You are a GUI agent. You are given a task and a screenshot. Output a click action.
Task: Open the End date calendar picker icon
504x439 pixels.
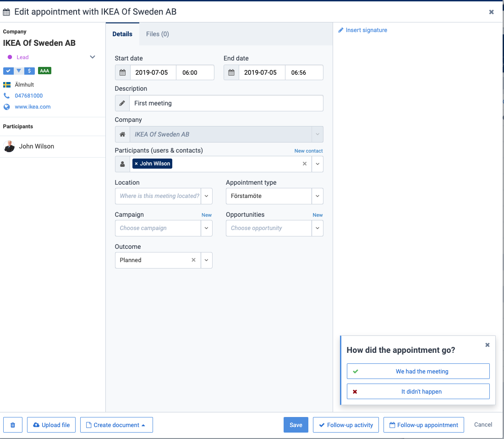click(231, 72)
